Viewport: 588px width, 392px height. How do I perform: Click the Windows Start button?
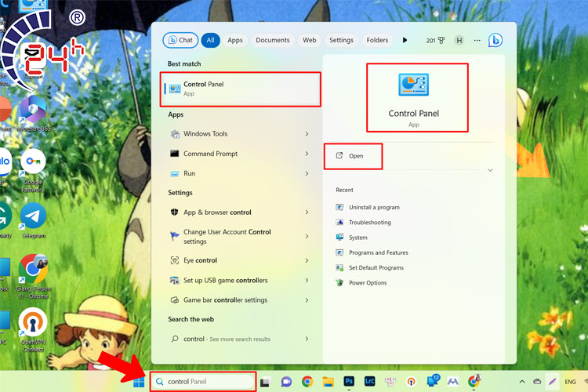tap(139, 382)
